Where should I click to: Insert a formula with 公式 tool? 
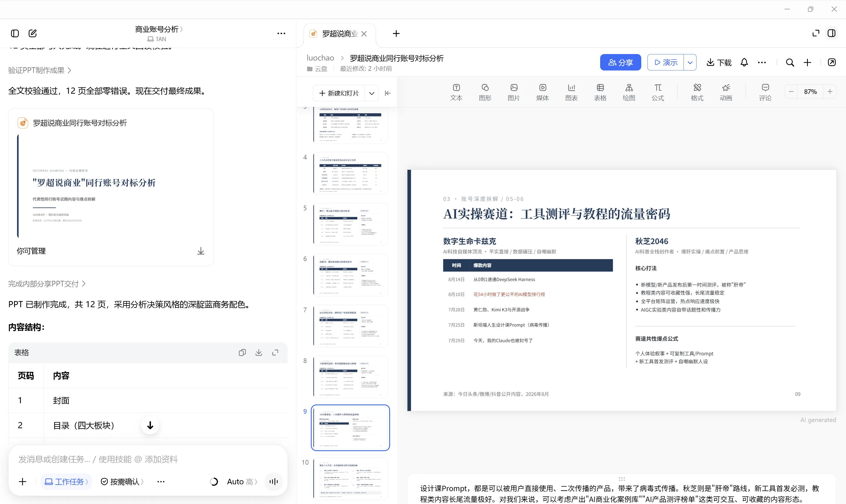[x=657, y=93]
